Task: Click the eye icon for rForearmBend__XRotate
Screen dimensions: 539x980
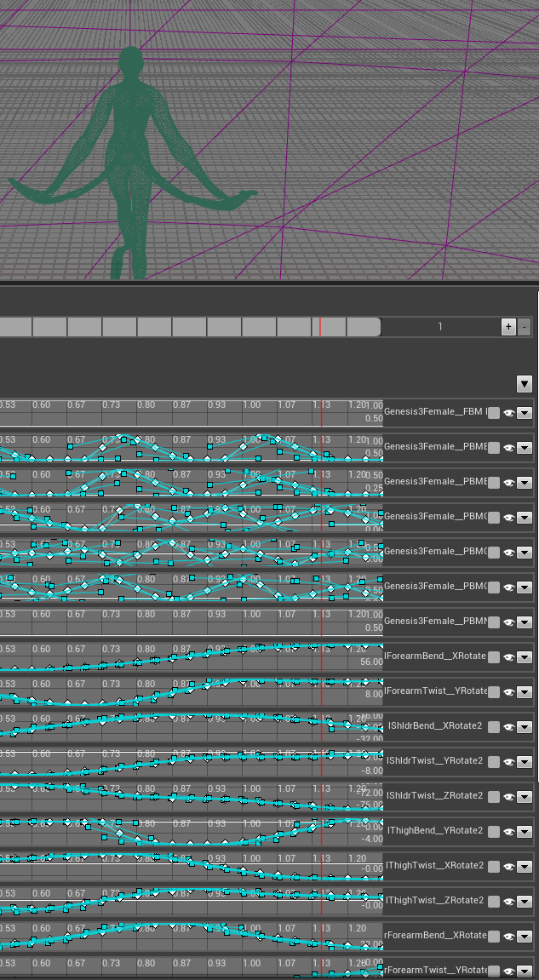Action: pyautogui.click(x=509, y=937)
